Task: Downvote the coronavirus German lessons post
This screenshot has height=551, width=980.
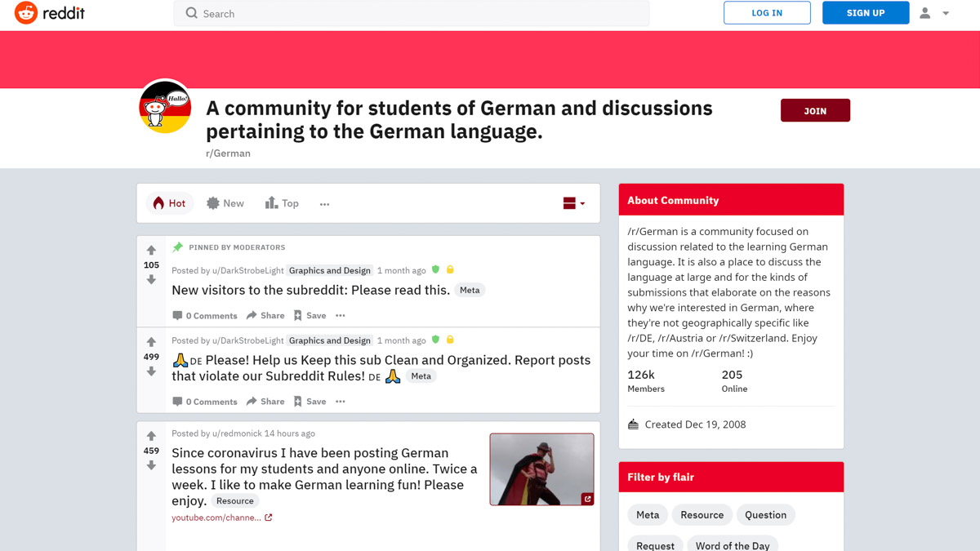Action: pyautogui.click(x=151, y=465)
